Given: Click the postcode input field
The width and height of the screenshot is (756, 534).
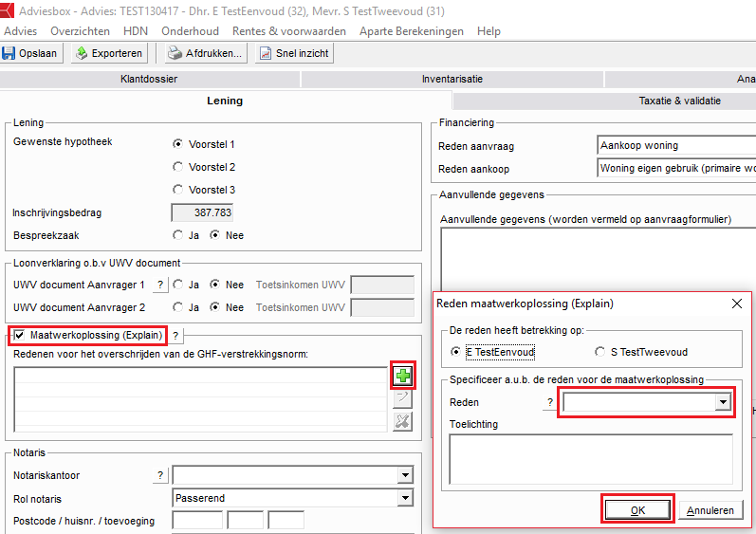Looking at the screenshot, I should (197, 521).
